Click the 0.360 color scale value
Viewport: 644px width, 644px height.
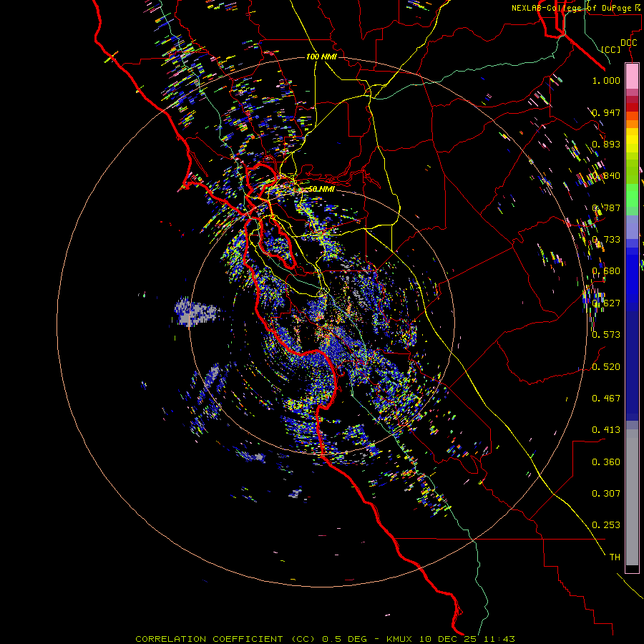[606, 462]
